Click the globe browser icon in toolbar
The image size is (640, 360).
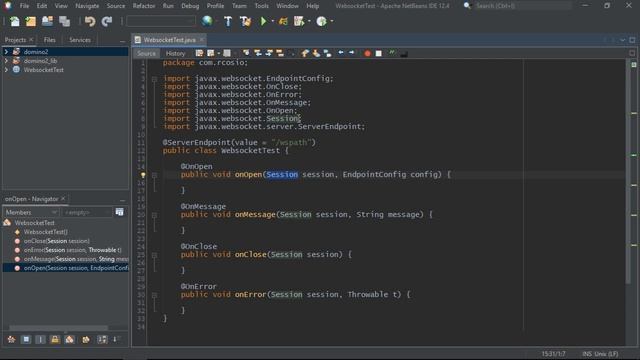point(207,21)
